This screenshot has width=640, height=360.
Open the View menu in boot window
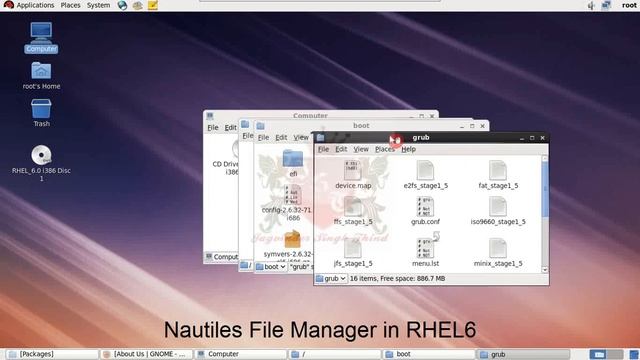pyautogui.click(x=301, y=138)
